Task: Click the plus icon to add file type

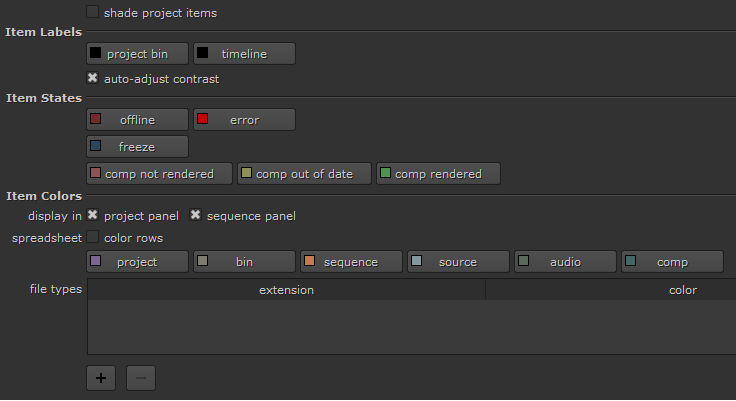Action: click(x=102, y=378)
